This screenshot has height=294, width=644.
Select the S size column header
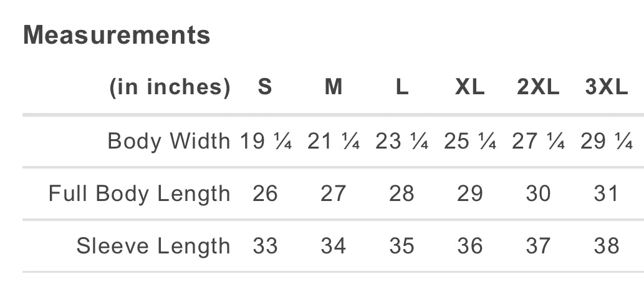point(265,87)
